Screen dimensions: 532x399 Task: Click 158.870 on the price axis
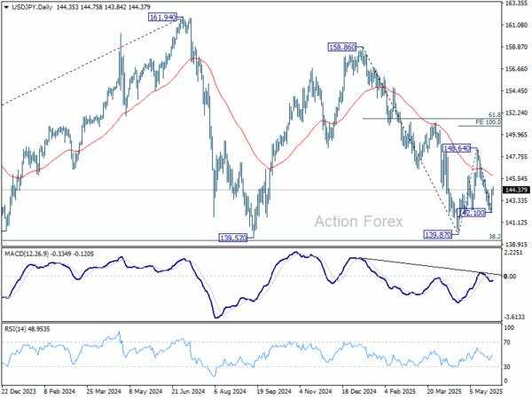point(516,47)
